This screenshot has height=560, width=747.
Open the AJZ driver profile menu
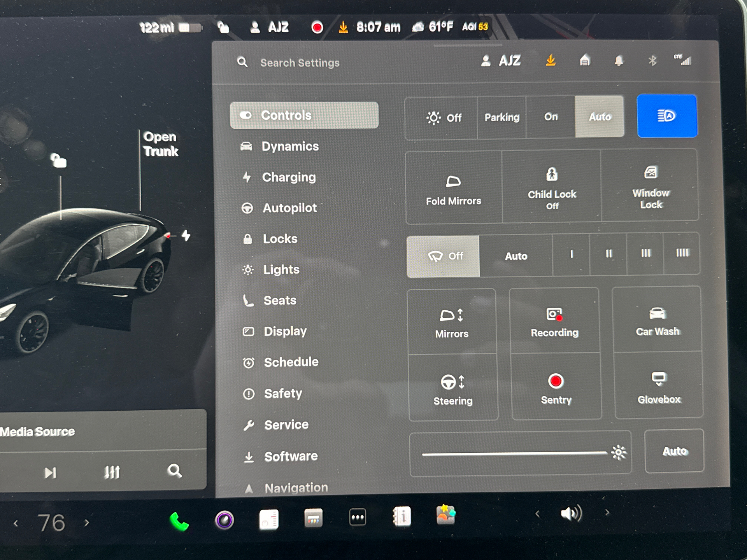[x=502, y=61]
